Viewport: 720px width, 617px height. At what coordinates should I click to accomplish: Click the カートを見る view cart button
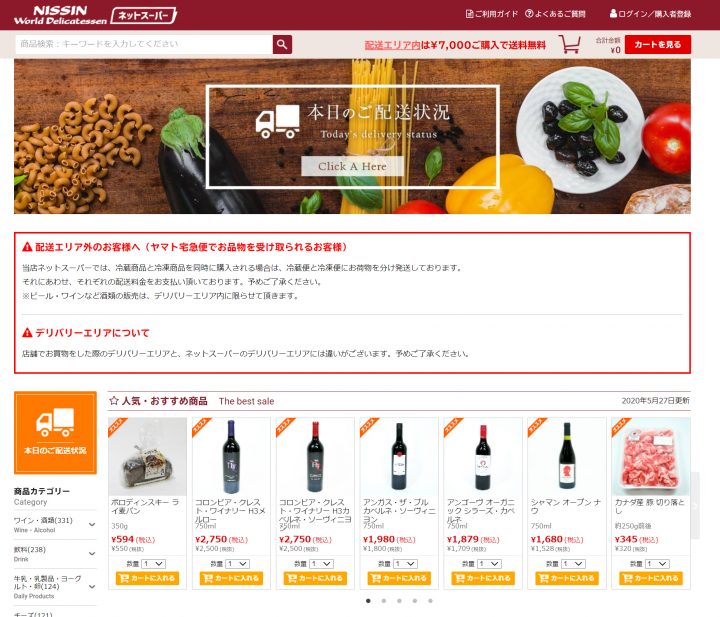(x=658, y=45)
